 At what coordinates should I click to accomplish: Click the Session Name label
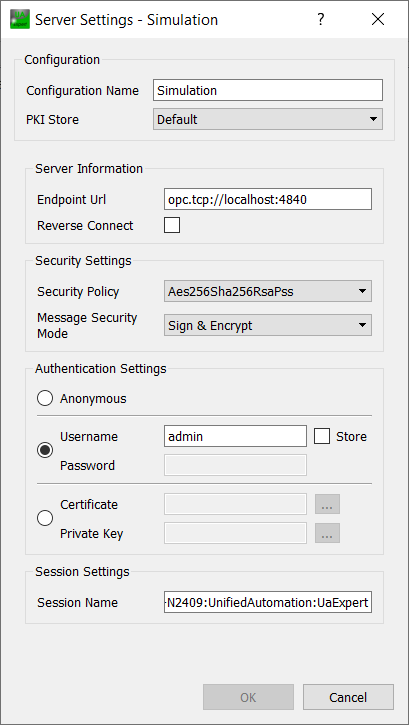[77, 602]
